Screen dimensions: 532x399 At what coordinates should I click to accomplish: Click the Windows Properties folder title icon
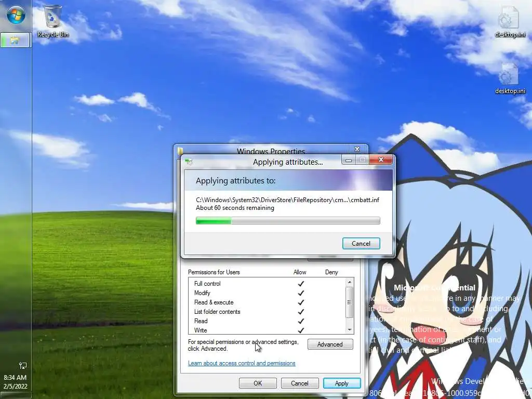[180, 151]
